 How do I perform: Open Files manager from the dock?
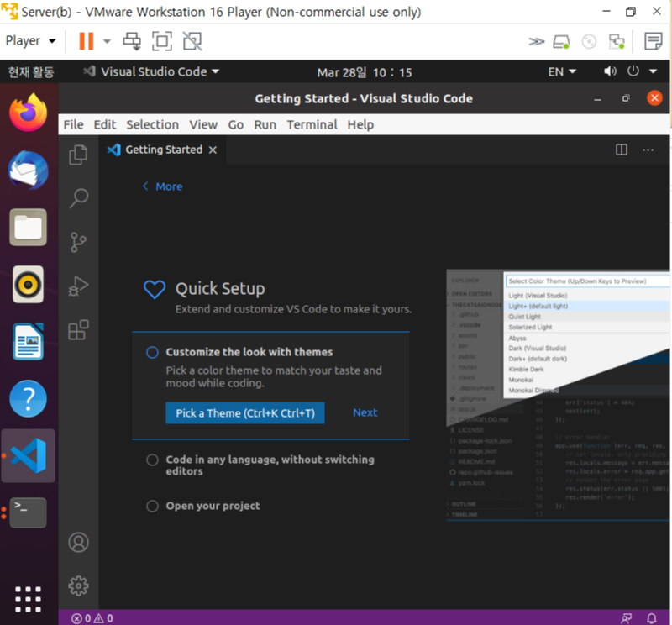point(29,227)
